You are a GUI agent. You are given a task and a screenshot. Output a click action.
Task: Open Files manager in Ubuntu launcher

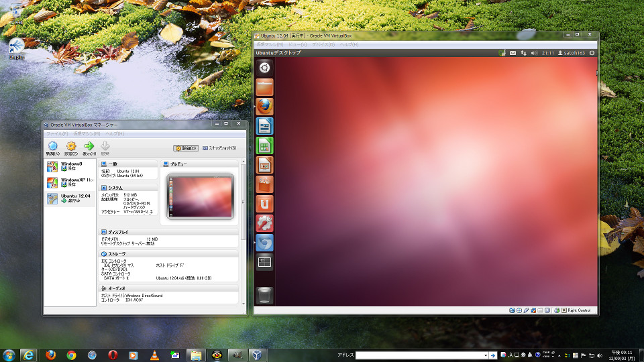(264, 87)
